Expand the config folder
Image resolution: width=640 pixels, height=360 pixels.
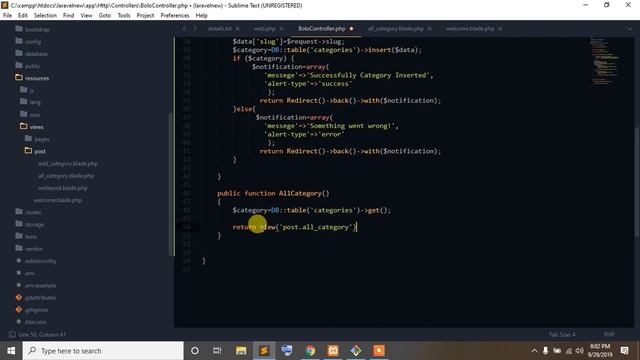(x=28, y=42)
